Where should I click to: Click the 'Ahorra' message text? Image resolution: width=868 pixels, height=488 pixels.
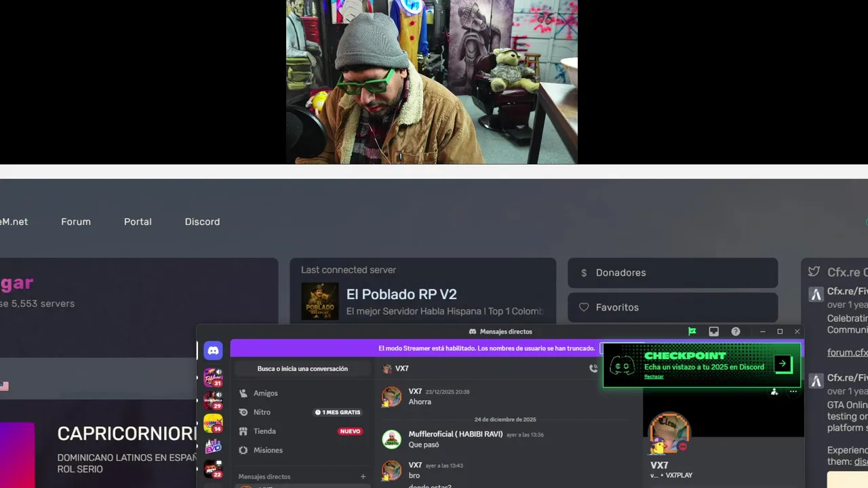[420, 402]
